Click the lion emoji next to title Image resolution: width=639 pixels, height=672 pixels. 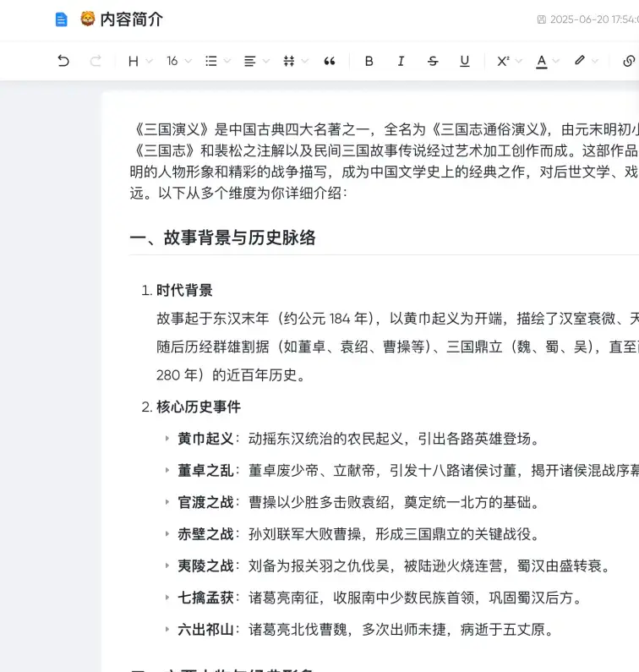pos(87,19)
